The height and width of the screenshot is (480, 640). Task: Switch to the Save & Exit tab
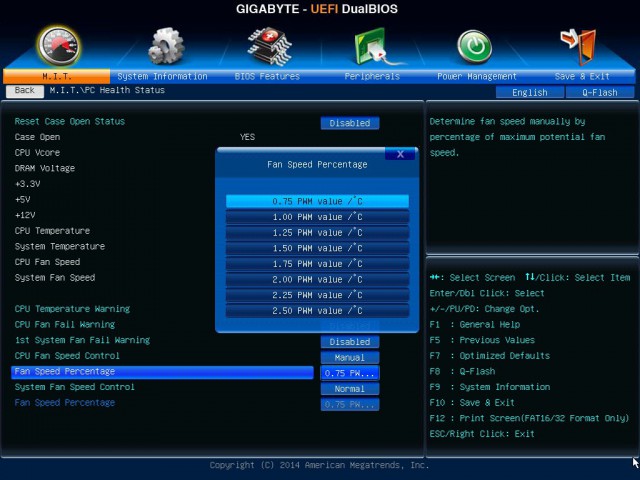pyautogui.click(x=582, y=76)
